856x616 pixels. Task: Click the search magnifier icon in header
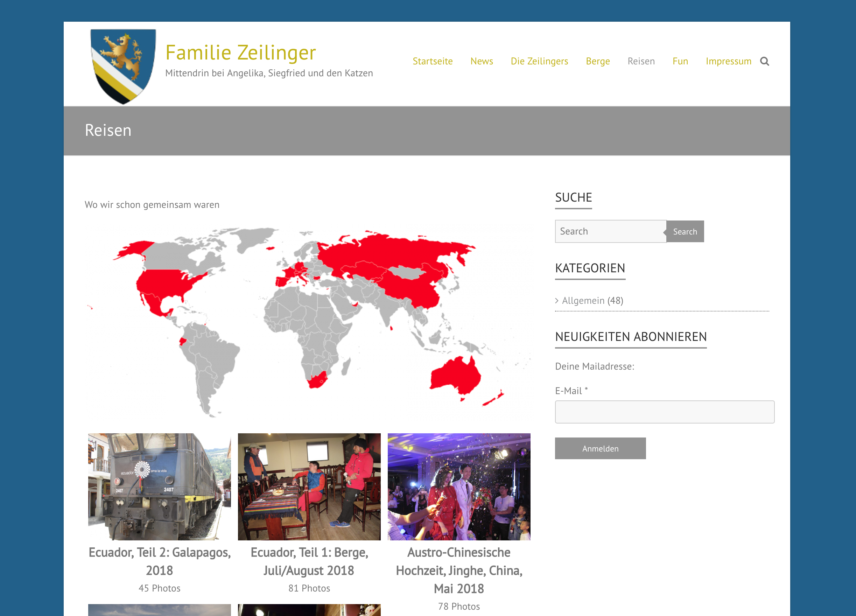click(764, 61)
